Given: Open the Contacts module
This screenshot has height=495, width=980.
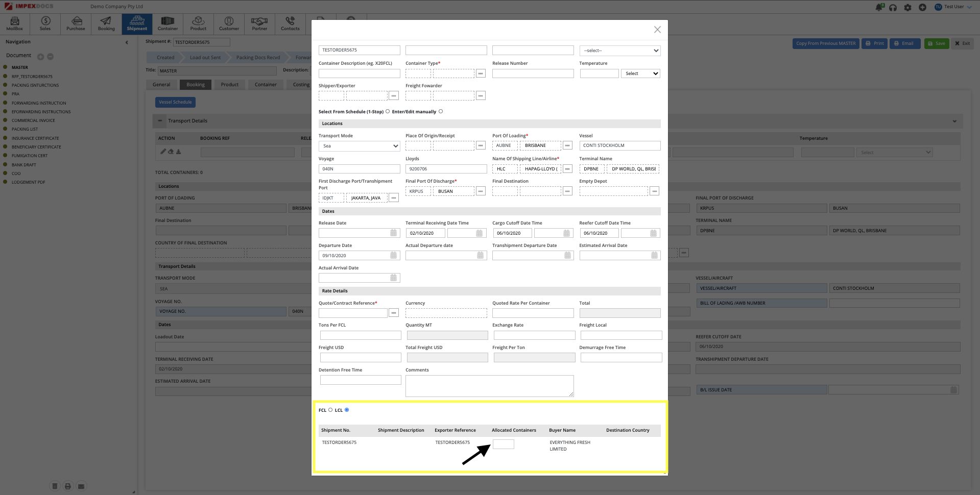Looking at the screenshot, I should [290, 23].
